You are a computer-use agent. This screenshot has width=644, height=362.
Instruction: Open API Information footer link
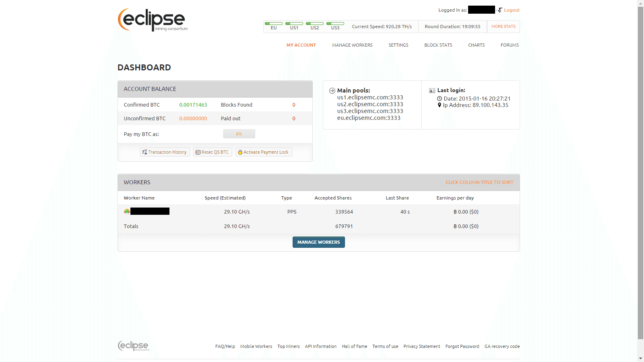(x=321, y=346)
